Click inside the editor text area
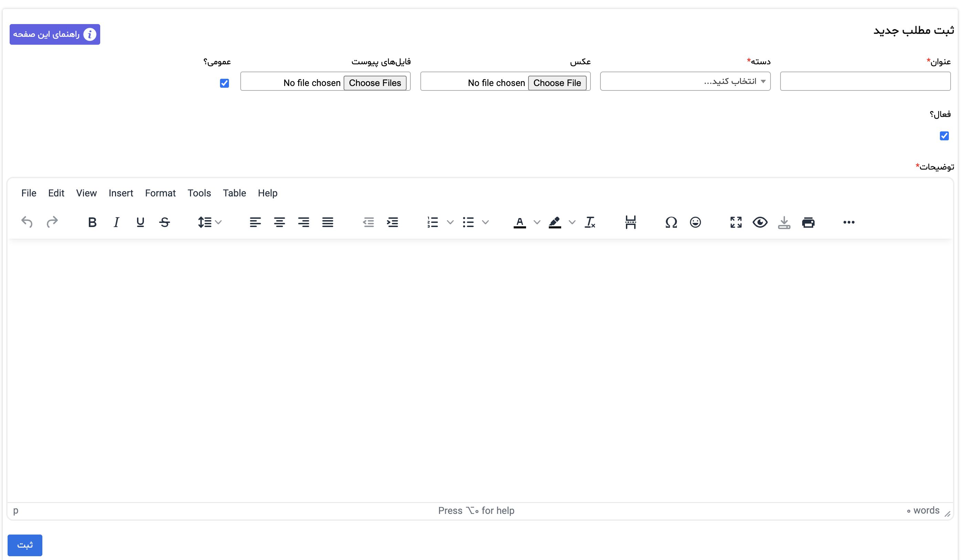 [x=480, y=370]
